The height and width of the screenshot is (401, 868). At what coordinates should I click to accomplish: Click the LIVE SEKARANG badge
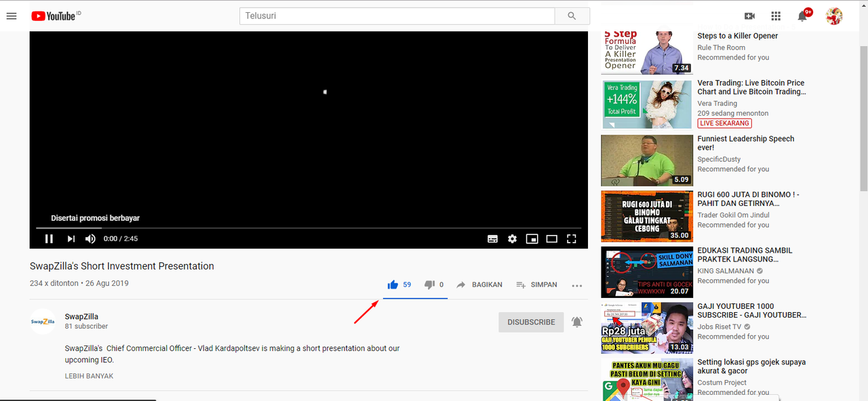725,123
